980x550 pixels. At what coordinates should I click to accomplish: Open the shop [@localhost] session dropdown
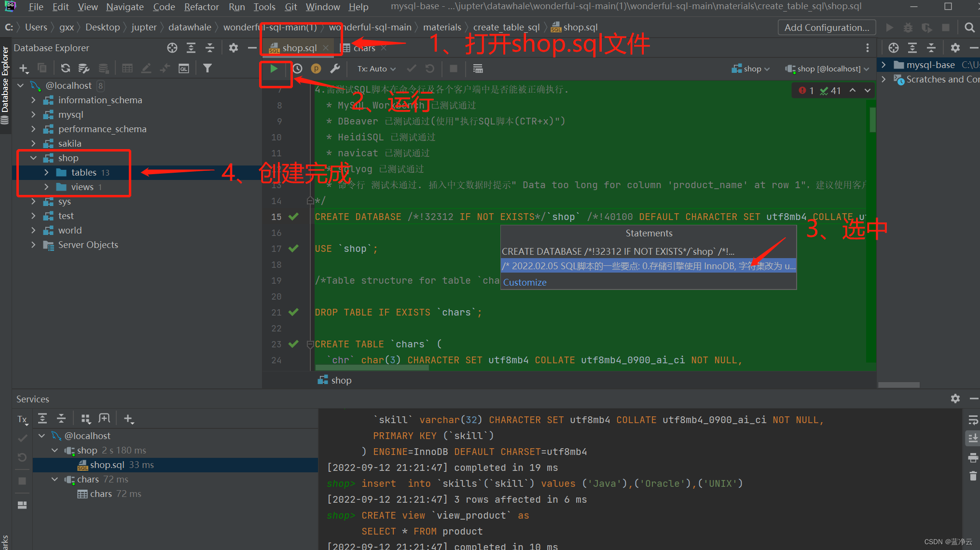(x=827, y=69)
